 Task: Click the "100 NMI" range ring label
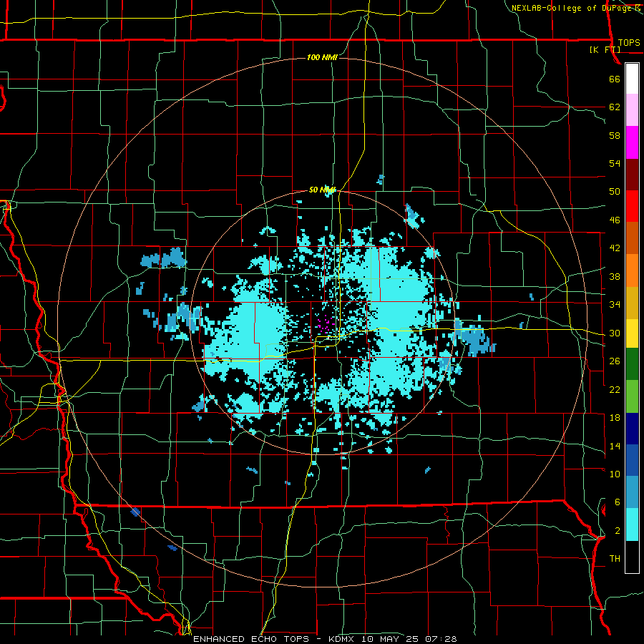pyautogui.click(x=322, y=57)
